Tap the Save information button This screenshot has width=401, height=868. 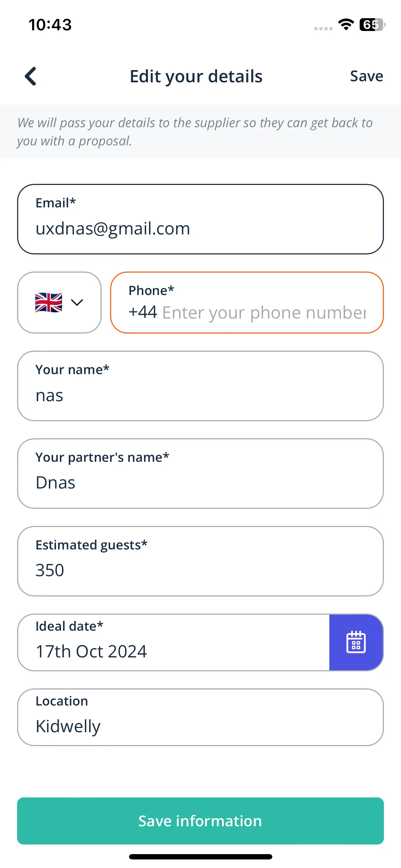point(200,821)
